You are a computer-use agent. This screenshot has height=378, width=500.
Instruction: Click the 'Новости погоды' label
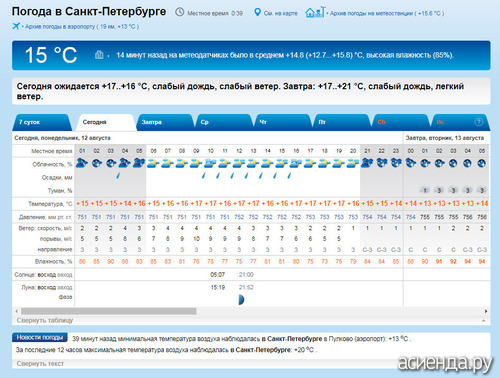tap(40, 337)
